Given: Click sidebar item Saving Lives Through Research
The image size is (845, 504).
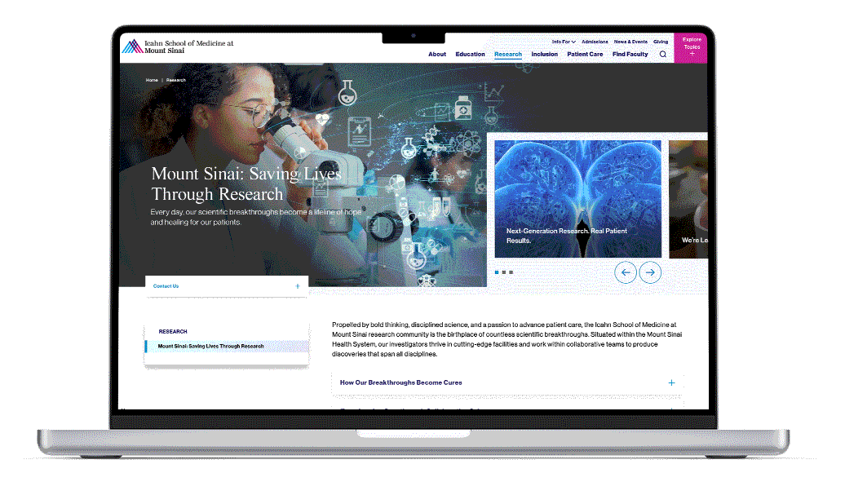Looking at the screenshot, I should pyautogui.click(x=211, y=347).
